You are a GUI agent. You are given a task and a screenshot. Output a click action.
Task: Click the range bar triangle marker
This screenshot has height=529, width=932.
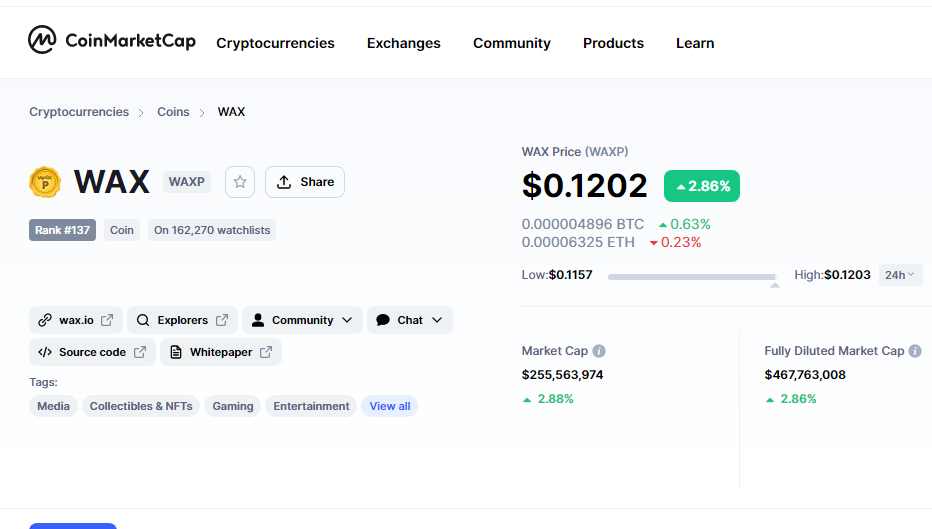click(775, 285)
